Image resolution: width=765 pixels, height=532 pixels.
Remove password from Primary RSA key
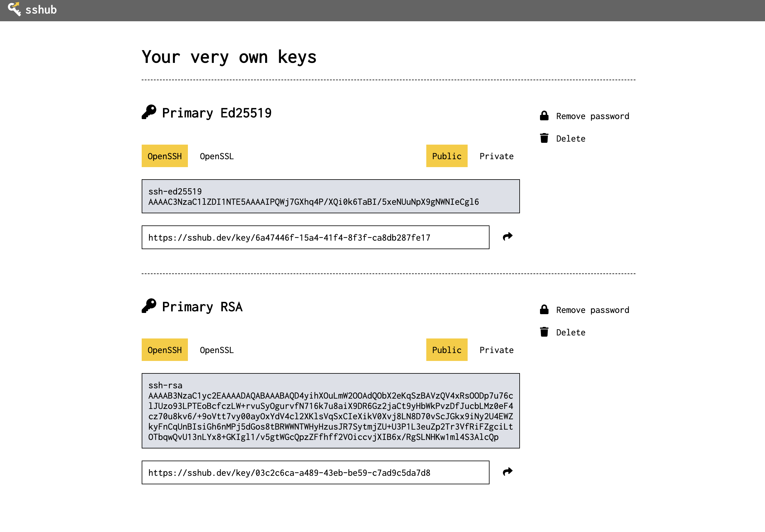pyautogui.click(x=592, y=310)
